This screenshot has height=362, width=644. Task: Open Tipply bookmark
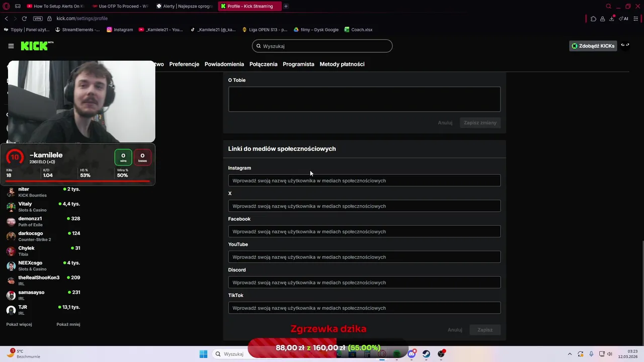26,30
